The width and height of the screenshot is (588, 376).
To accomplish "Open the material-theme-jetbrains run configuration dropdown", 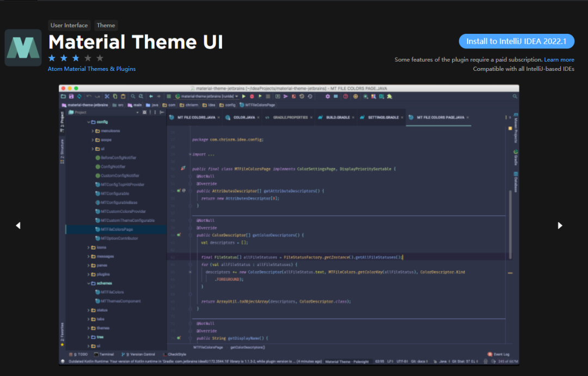I will point(207,96).
